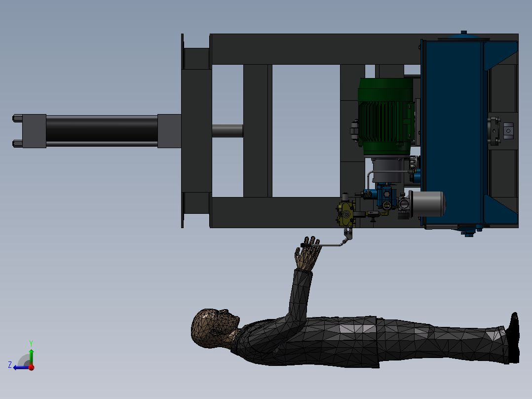Viewport: 532px width, 399px height.
Task: Click the red X axis ball of the triad
Action: [x=32, y=367]
